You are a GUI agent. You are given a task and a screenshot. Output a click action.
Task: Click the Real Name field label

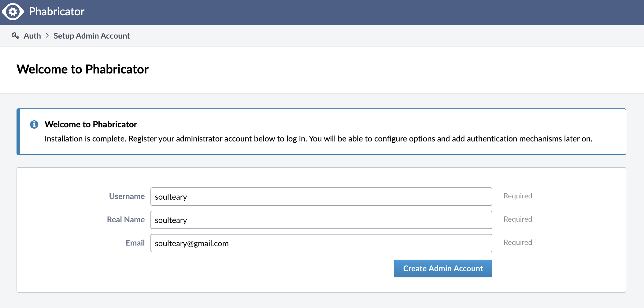click(126, 220)
